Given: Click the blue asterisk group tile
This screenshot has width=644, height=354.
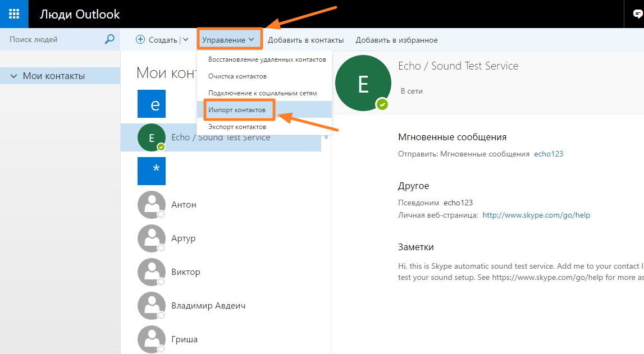Looking at the screenshot, I should point(152,171).
